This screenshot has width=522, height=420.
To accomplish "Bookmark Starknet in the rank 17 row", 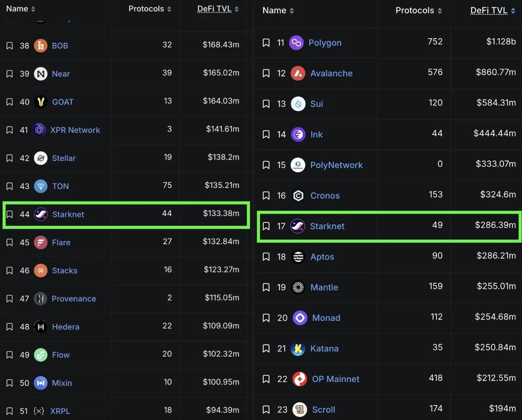I will pos(266,226).
